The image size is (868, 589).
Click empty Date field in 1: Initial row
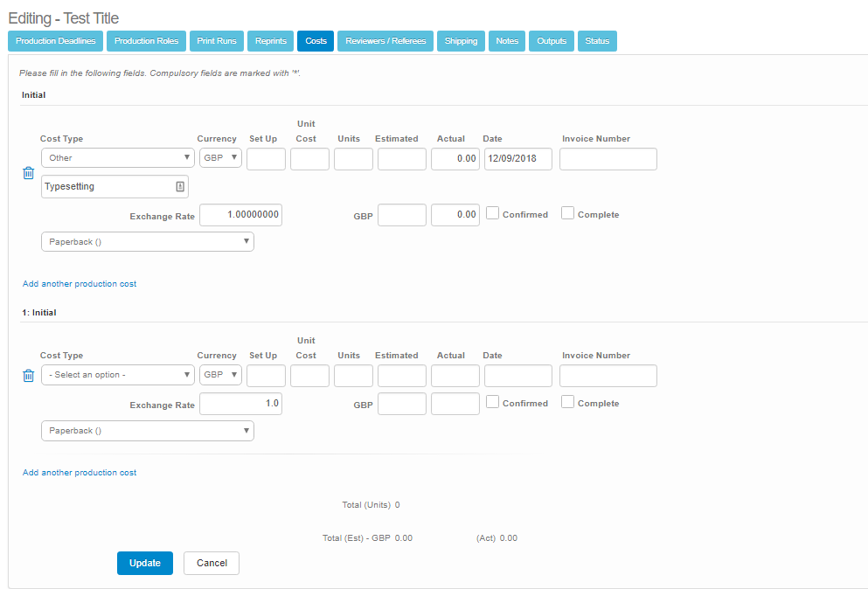click(518, 376)
